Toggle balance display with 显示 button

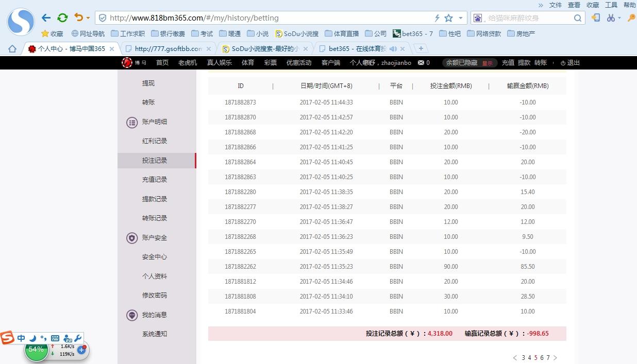(487, 63)
